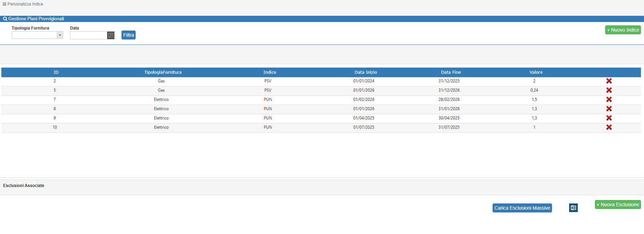
Task: Delete the row with ID 2
Action: [x=609, y=81]
